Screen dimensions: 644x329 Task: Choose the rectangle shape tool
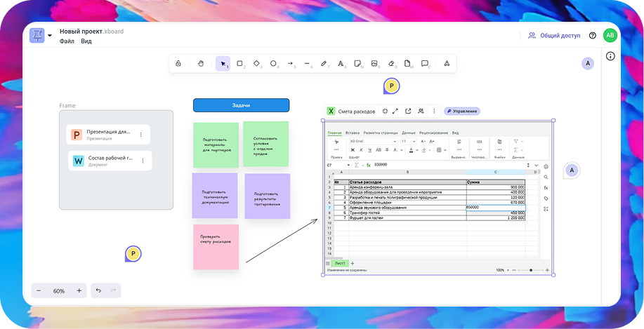239,64
